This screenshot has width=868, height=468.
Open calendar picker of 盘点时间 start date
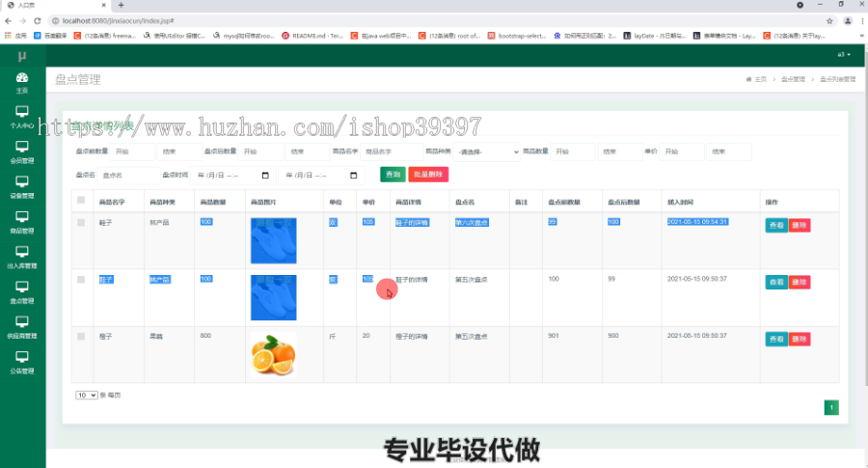click(265, 175)
